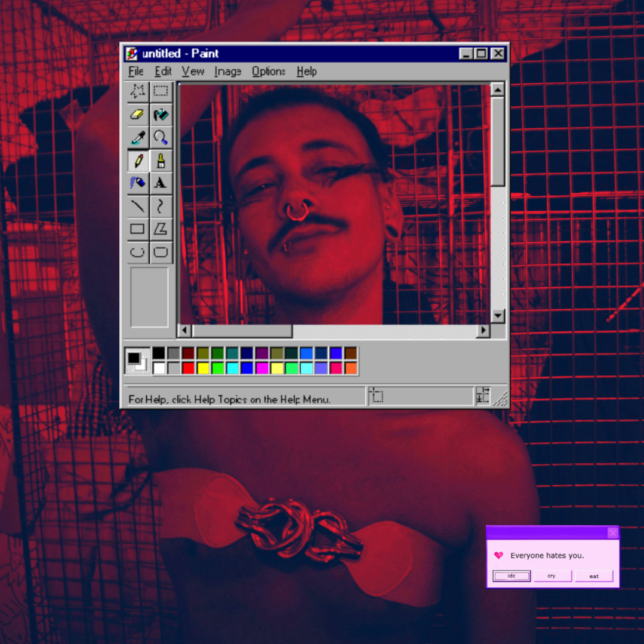This screenshot has height=644, width=644.
Task: Select the rectangular Select tool
Action: click(161, 91)
